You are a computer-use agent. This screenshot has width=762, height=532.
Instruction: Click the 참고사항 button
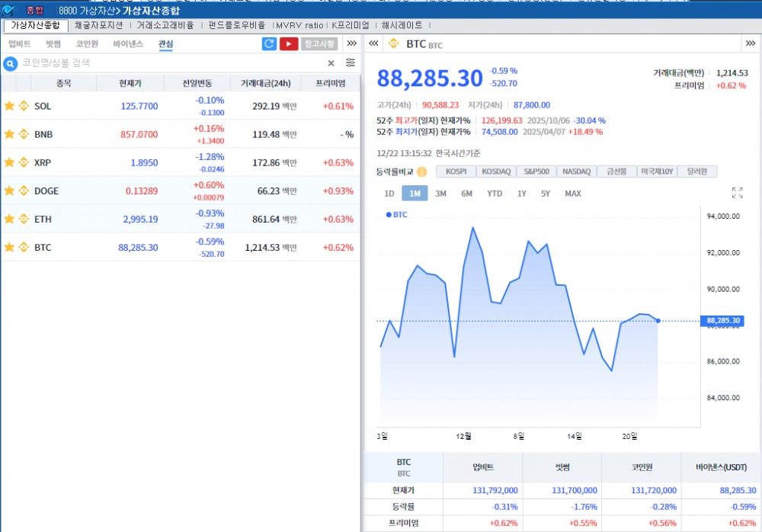[x=320, y=44]
